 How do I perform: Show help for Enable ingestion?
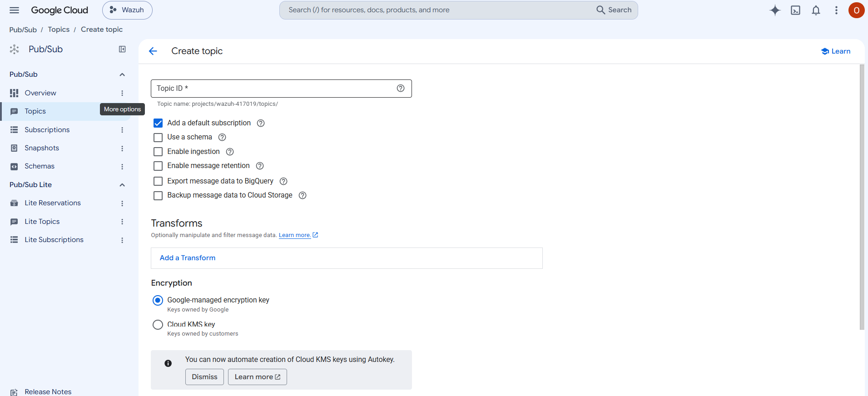click(230, 152)
